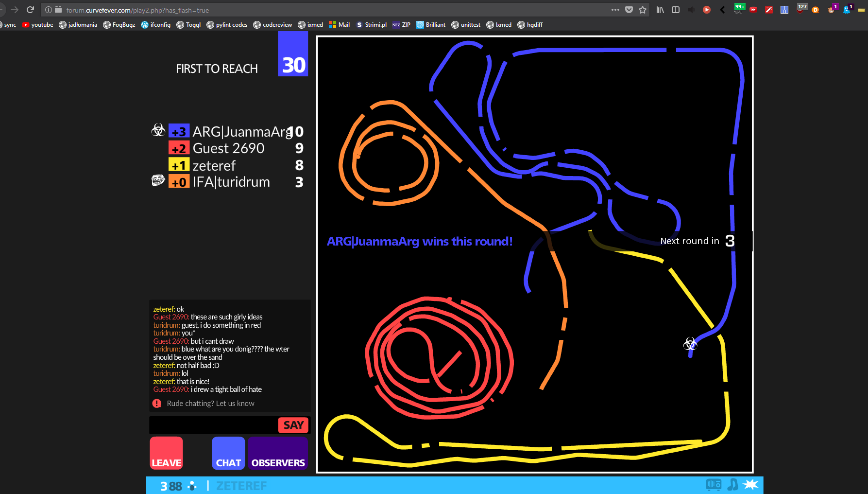This screenshot has height=494, width=868.
Task: Open the blue ghost extension icon
Action: click(x=848, y=9)
